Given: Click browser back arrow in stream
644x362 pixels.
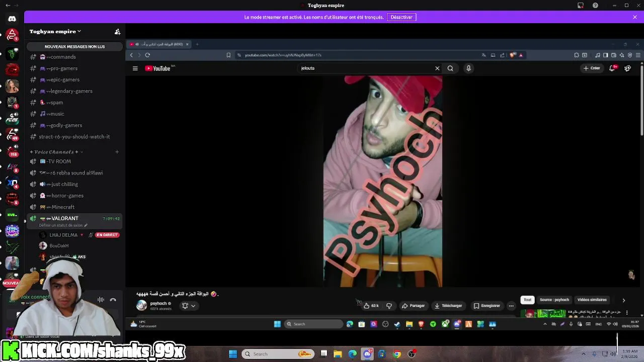Looking at the screenshot, I should coord(132,55).
